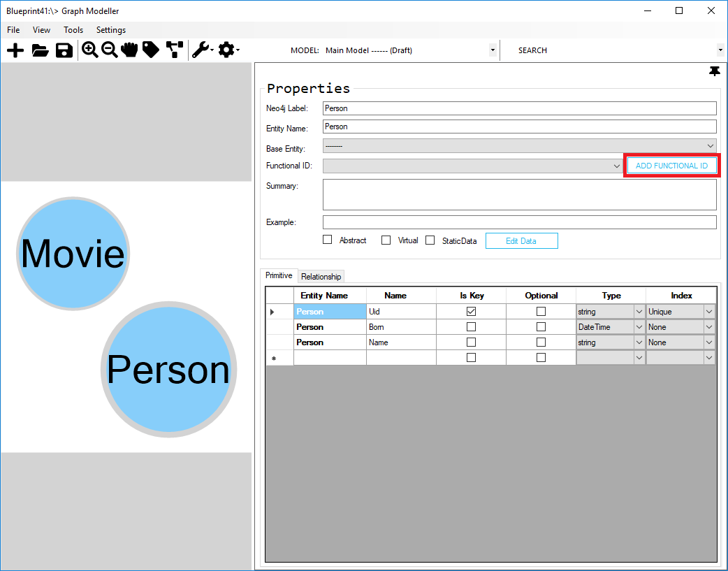Sort by the Type column header

[x=611, y=296]
